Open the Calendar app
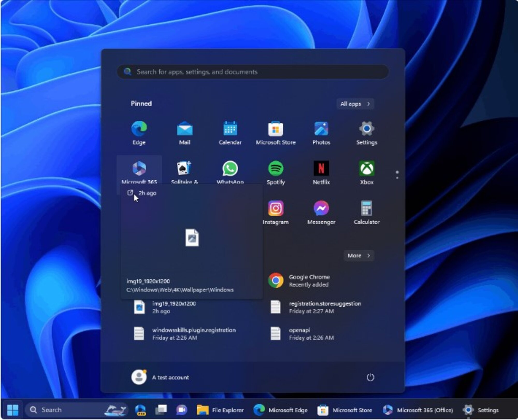The height and width of the screenshot is (420, 518). [x=230, y=133]
